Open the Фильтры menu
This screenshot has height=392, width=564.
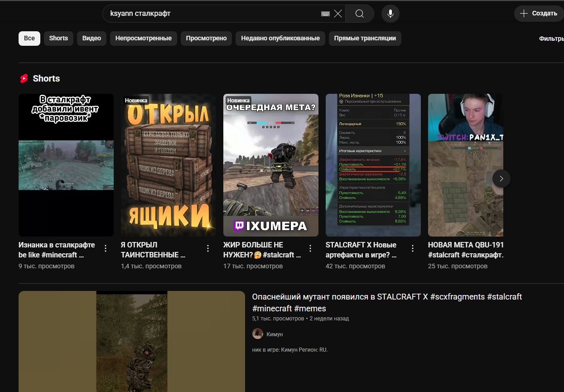(x=551, y=39)
